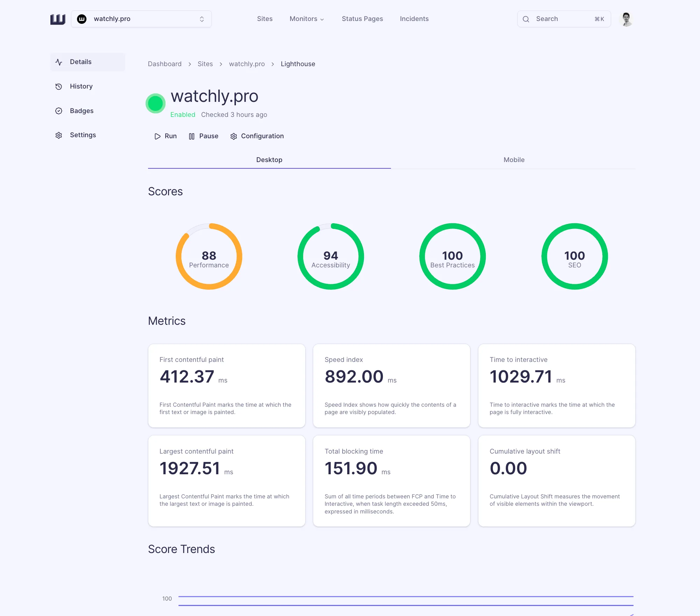Click the Run play icon
The image size is (700, 616).
point(157,136)
